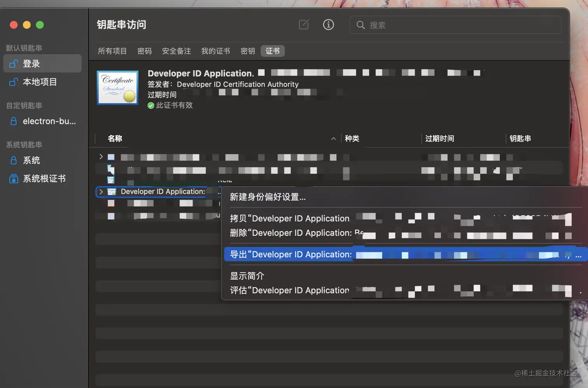Select the 本地项目 padlock icon
588x388 pixels.
[x=14, y=82]
